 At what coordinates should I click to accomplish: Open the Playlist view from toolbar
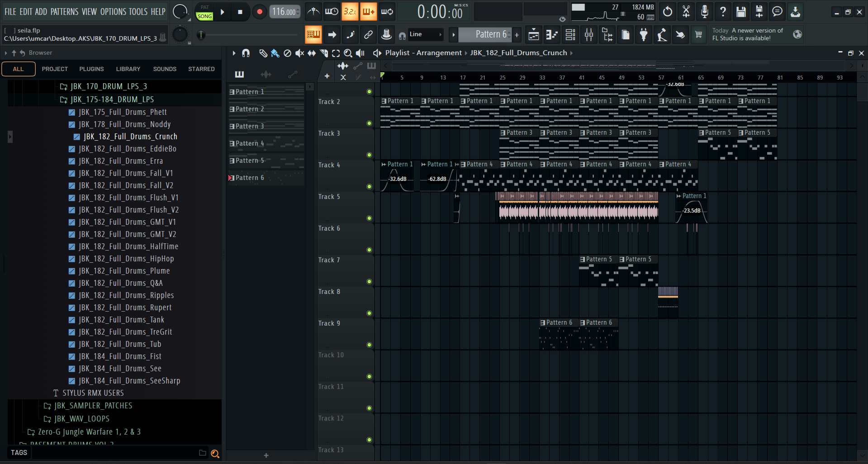[534, 34]
